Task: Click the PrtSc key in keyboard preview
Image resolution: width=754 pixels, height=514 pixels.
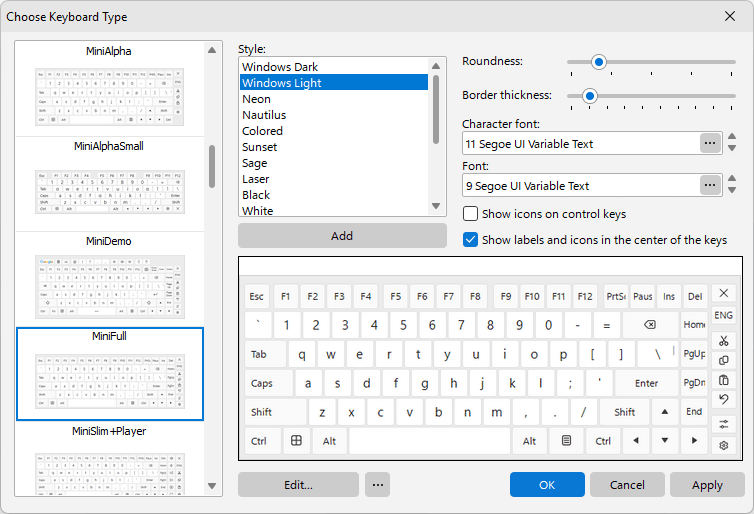Action: 616,297
